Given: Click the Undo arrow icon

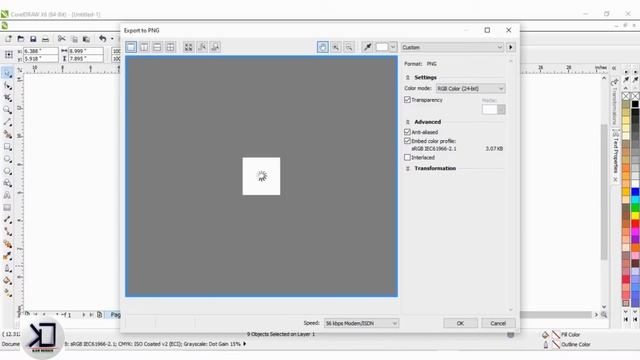Looking at the screenshot, I should click(102, 39).
